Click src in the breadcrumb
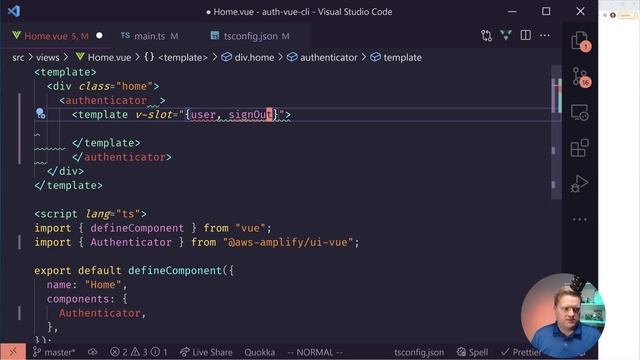 (18, 58)
